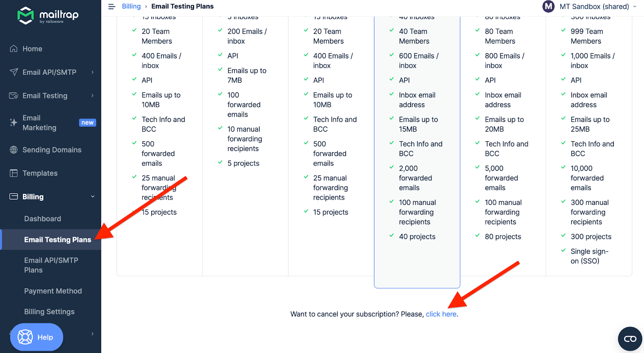Open the billing Dashboard page
The width and height of the screenshot is (644, 353).
click(43, 219)
